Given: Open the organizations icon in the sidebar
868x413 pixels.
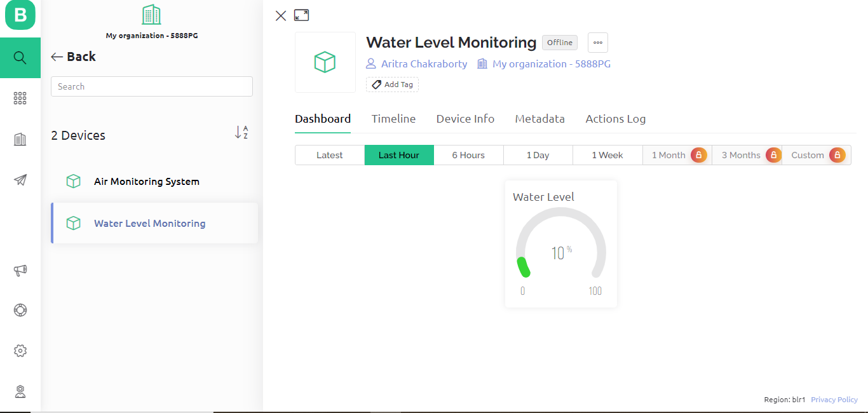Looking at the screenshot, I should (20, 139).
